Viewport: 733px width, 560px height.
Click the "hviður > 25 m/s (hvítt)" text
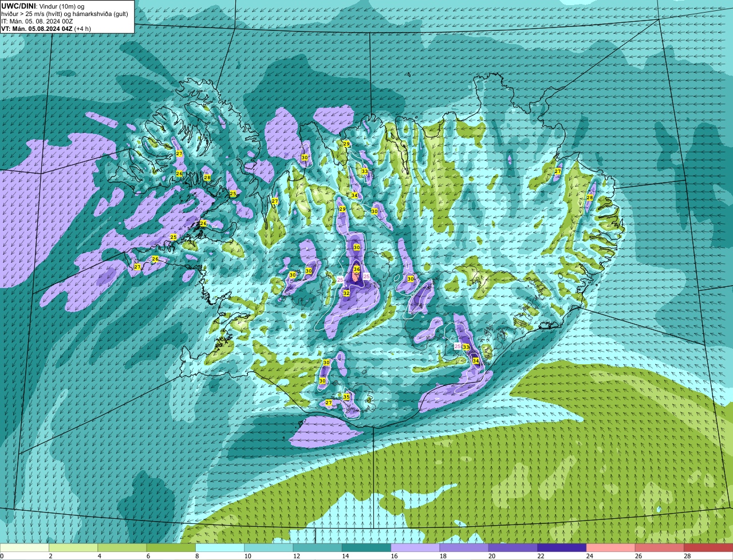click(31, 14)
